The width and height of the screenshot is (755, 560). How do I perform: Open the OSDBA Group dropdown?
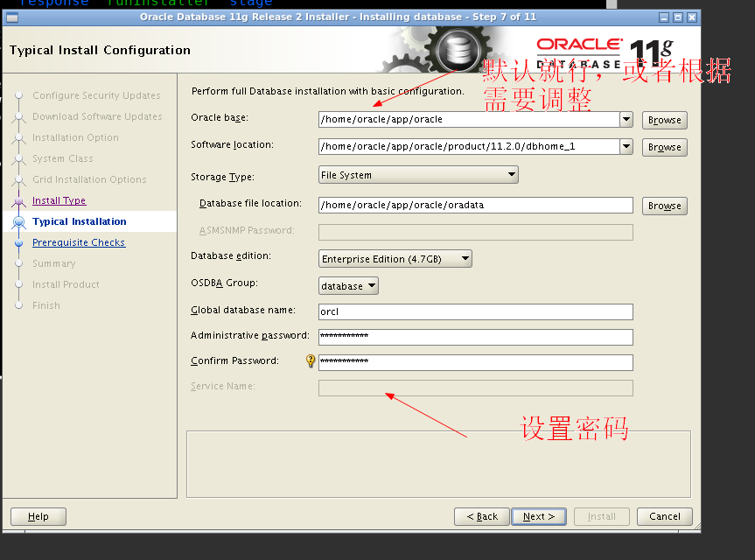coord(348,285)
